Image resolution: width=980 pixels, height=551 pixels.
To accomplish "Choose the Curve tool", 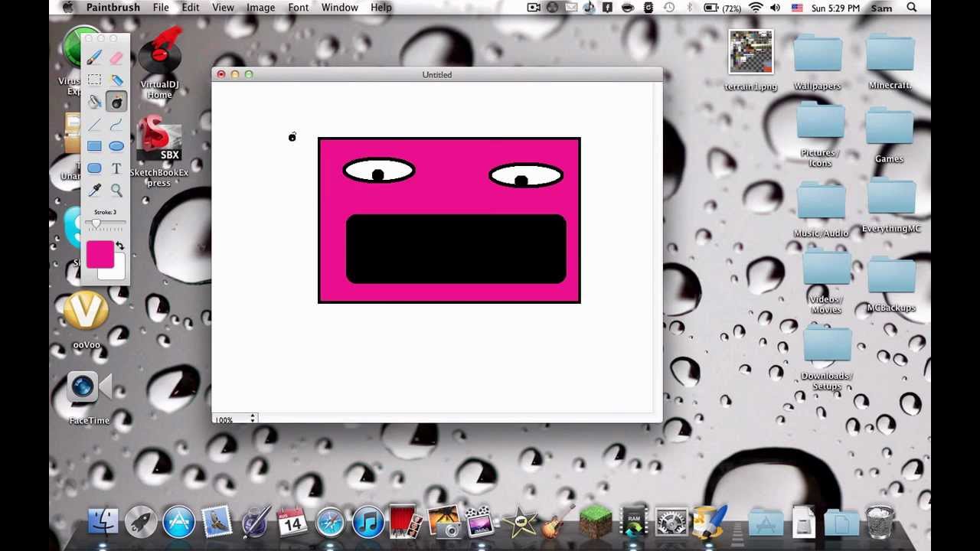I will pos(116,124).
